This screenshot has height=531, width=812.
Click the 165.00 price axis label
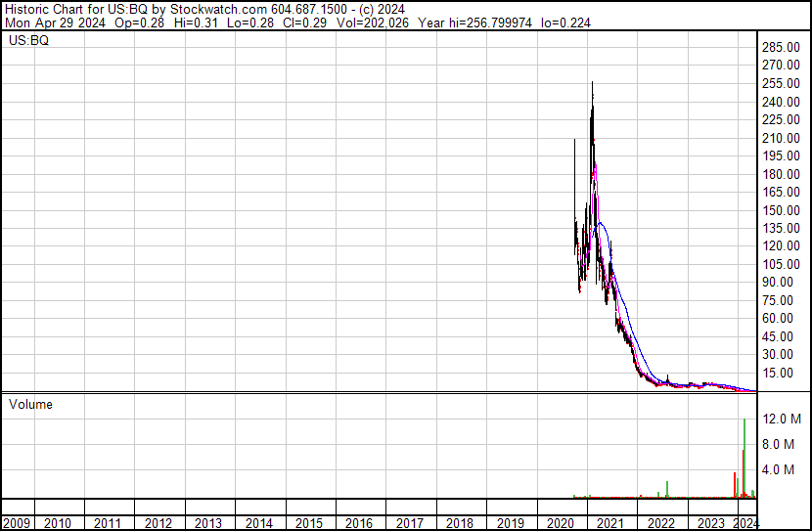[x=781, y=192]
